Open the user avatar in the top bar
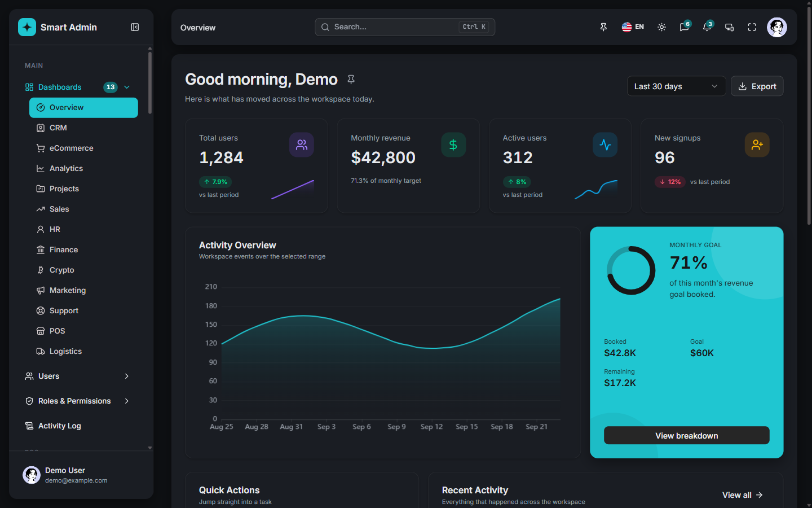 point(777,27)
